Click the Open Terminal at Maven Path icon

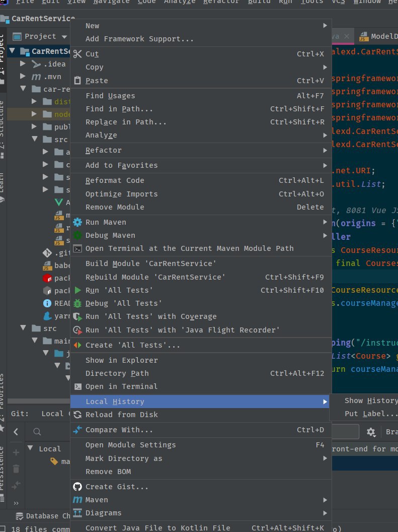point(77,249)
